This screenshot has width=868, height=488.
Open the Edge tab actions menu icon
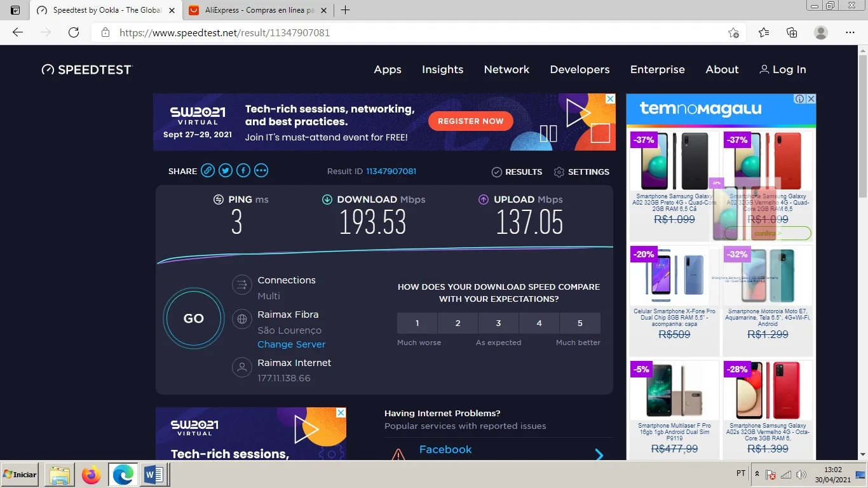[15, 10]
